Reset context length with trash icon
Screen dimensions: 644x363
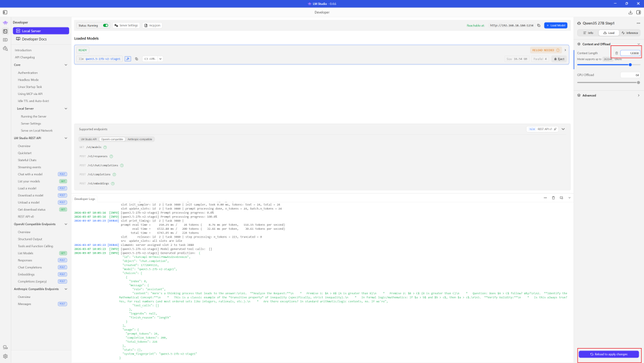click(617, 53)
